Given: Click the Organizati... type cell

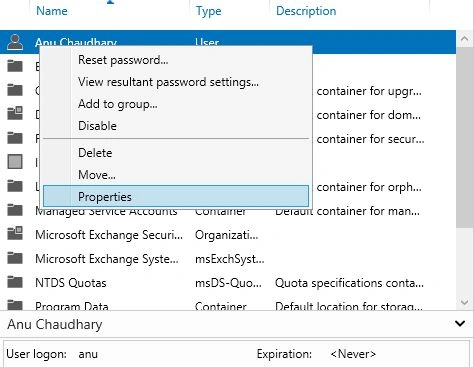Looking at the screenshot, I should [x=227, y=235].
